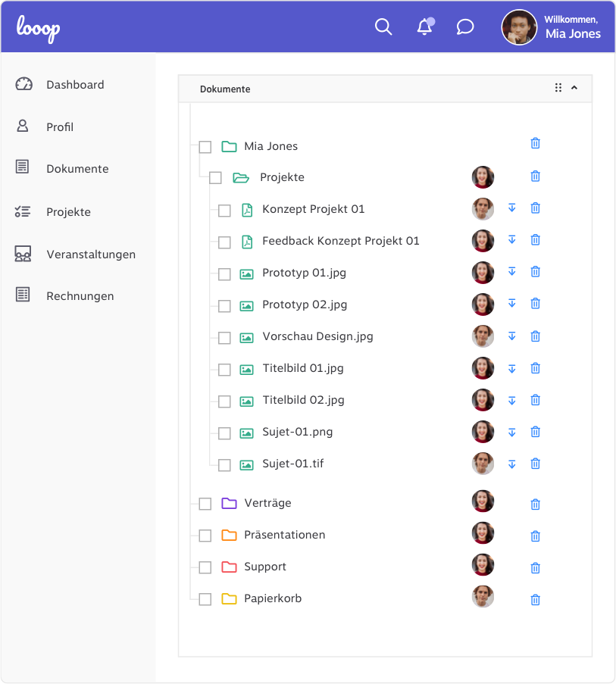
Task: Tick the Papierkorb folder checkbox
Action: click(x=205, y=599)
